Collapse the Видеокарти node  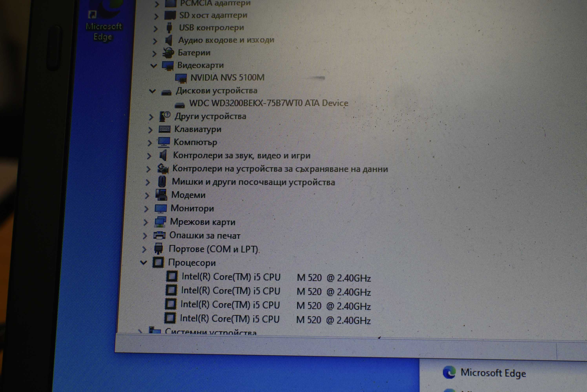click(x=154, y=66)
